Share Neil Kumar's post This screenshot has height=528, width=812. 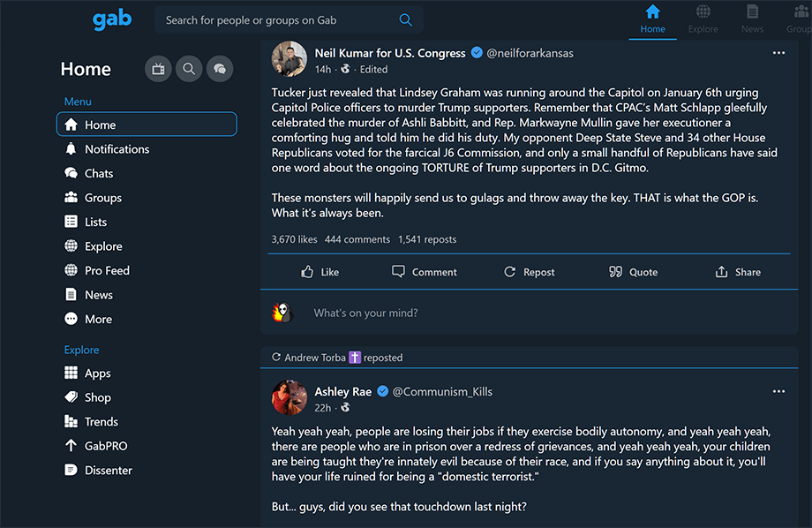[738, 272]
